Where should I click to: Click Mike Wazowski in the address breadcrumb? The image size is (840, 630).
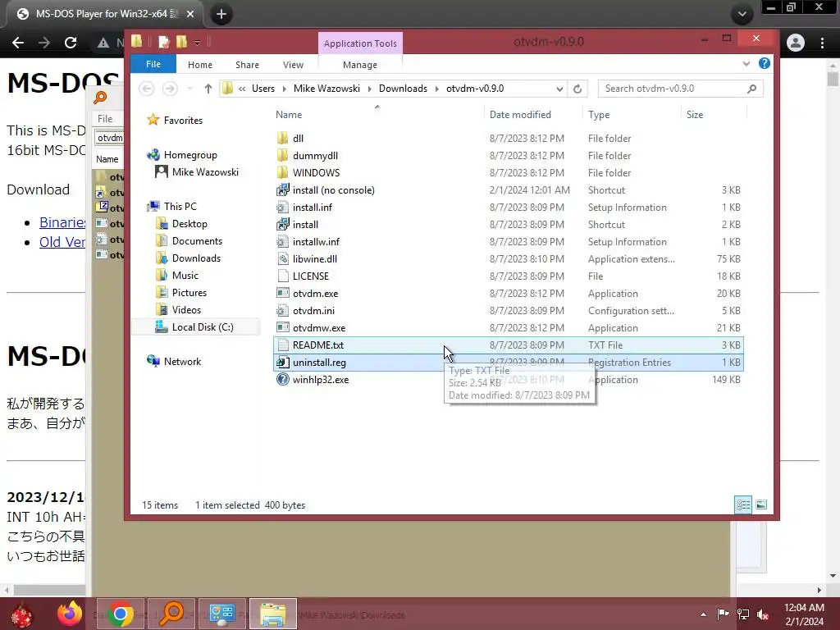click(326, 89)
